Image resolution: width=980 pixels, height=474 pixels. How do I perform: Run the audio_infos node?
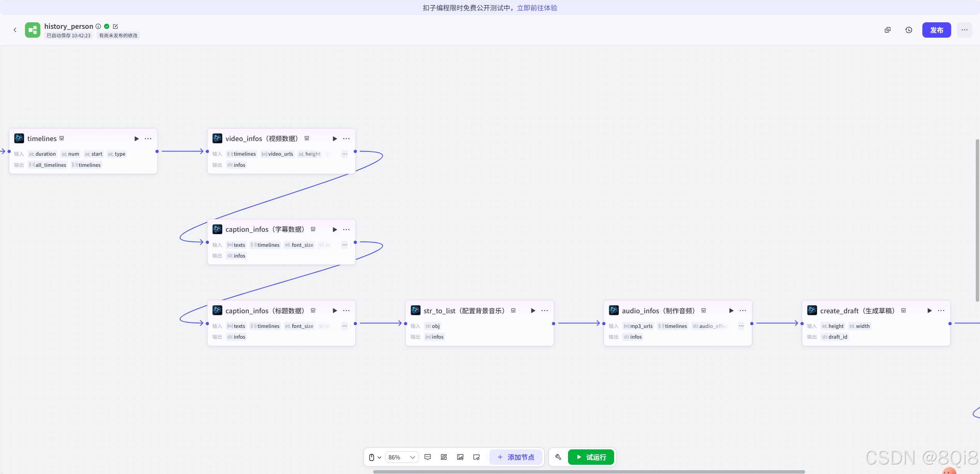[731, 311]
